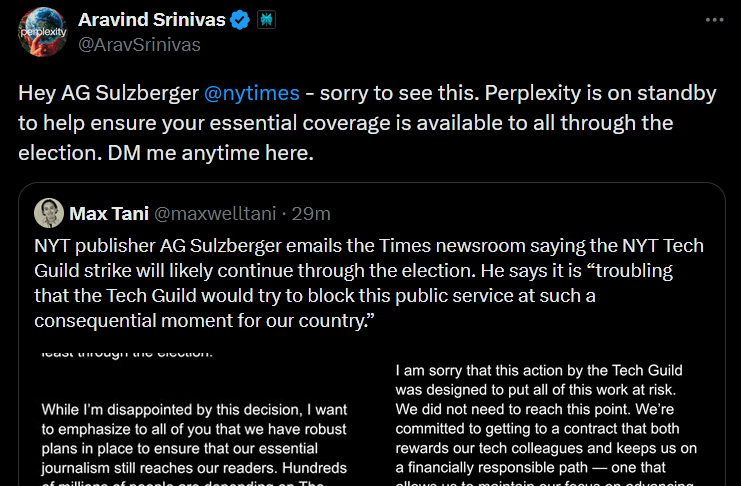This screenshot has height=486, width=741.
Task: Follow the @nytimes mention link
Action: pyautogui.click(x=251, y=93)
